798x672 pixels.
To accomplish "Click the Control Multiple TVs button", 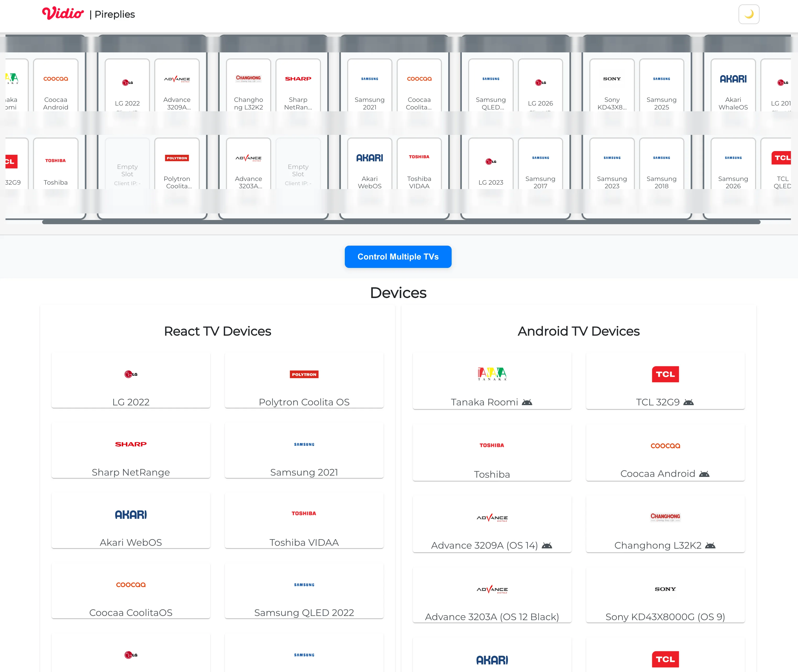I will pos(398,257).
